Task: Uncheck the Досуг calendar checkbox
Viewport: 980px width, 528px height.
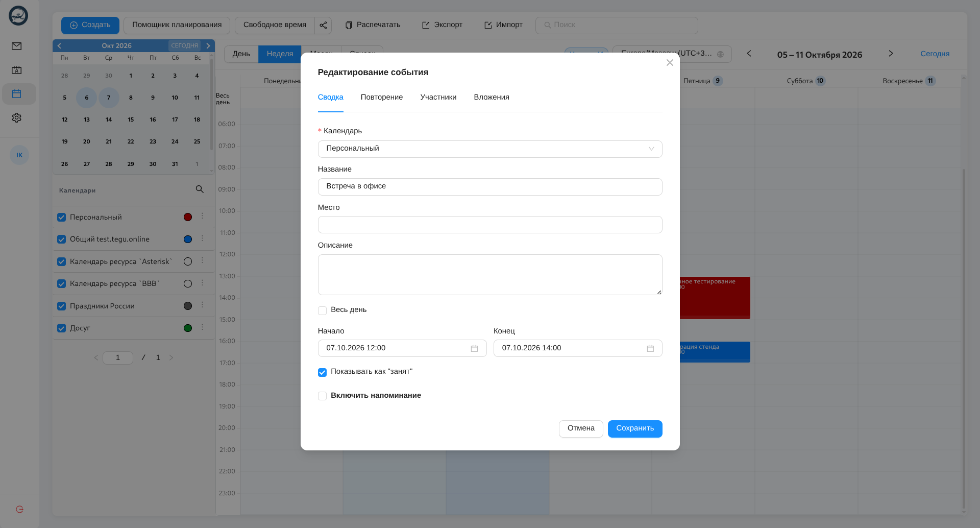Action: coord(62,328)
